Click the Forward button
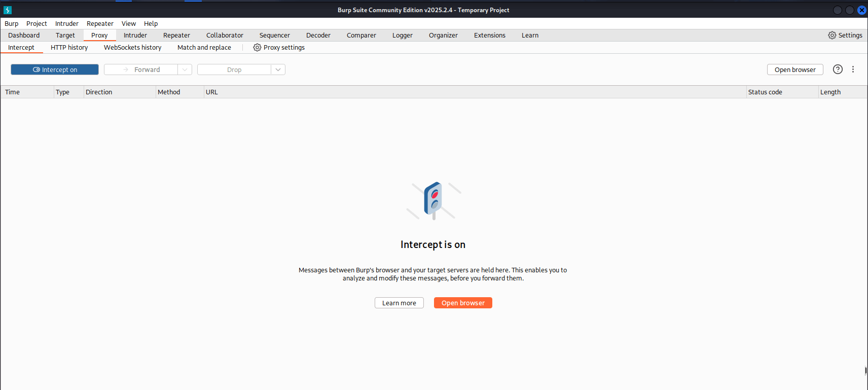This screenshot has width=868, height=390. [x=141, y=69]
